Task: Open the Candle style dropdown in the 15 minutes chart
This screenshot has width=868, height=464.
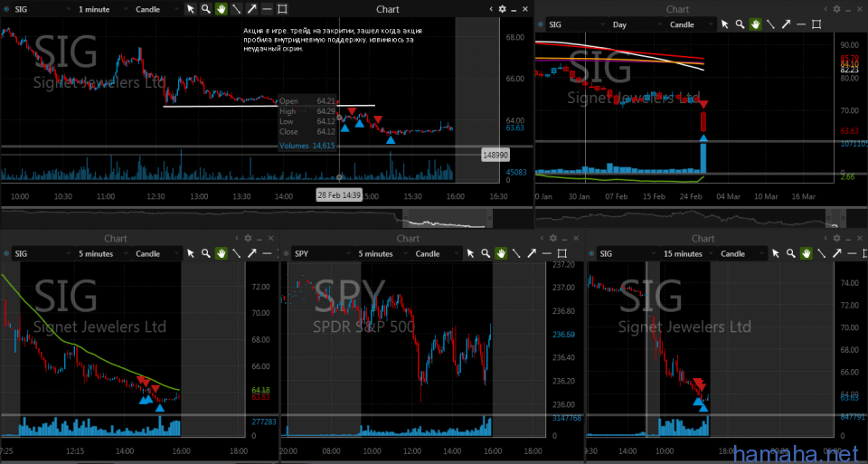Action: point(741,253)
